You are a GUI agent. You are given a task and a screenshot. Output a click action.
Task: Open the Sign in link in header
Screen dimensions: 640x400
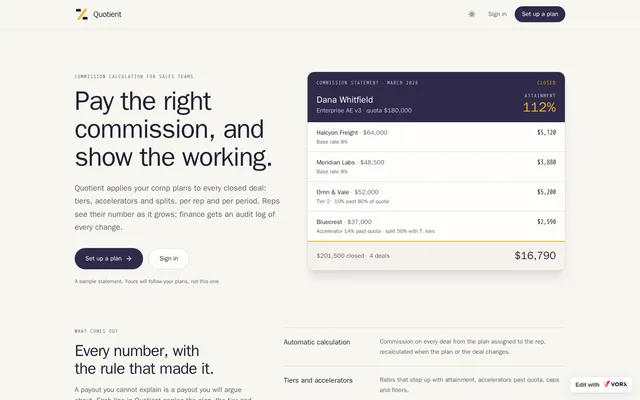point(497,14)
